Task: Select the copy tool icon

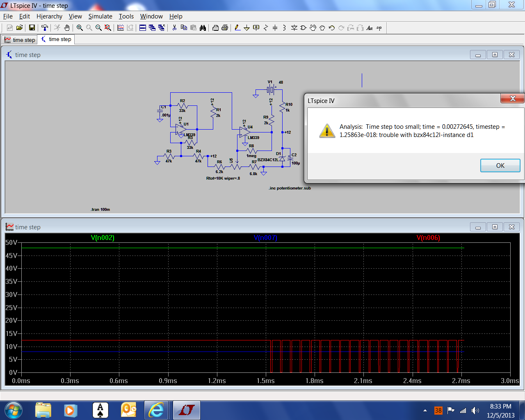Action: tap(184, 28)
